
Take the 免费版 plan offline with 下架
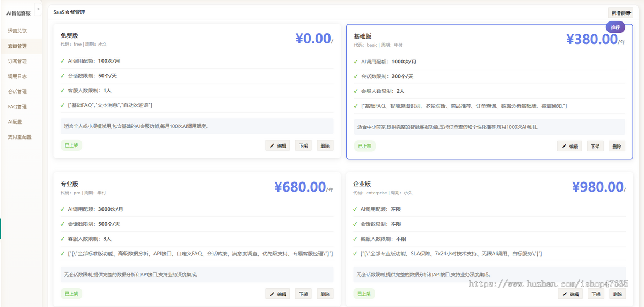(x=303, y=145)
